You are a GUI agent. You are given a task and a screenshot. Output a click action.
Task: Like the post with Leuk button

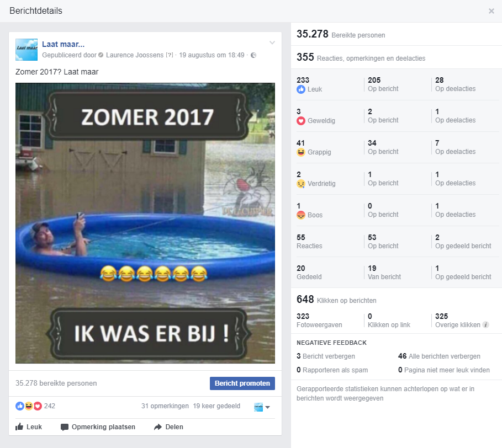(29, 427)
